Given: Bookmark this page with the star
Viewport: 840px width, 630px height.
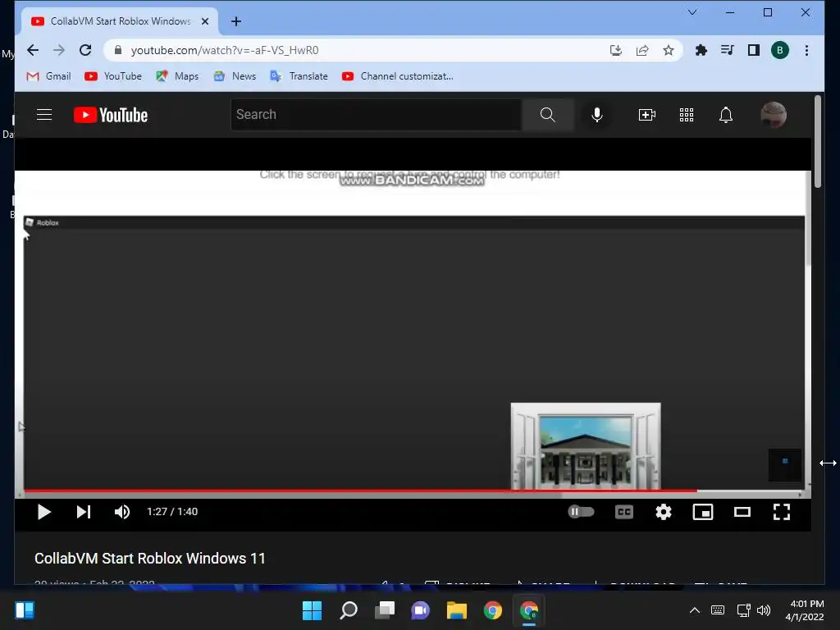Looking at the screenshot, I should point(668,50).
